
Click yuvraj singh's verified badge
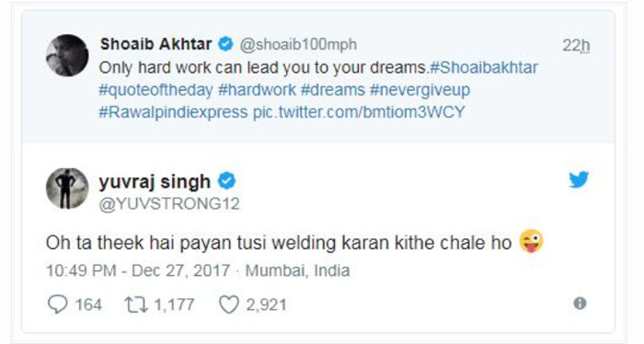point(226,181)
